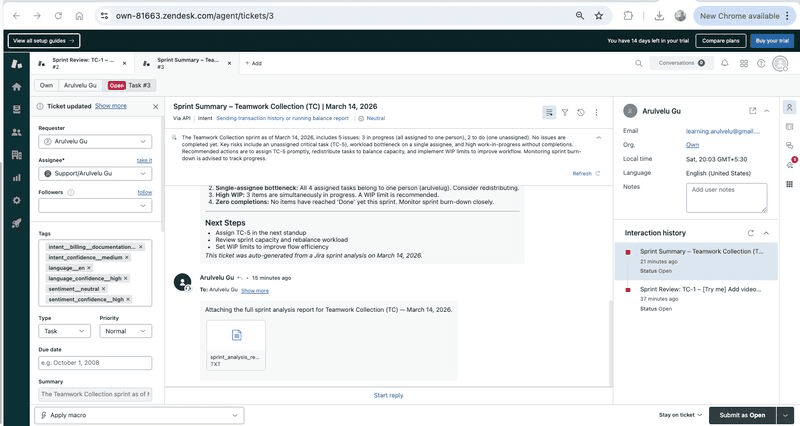Image resolution: width=800 pixels, height=426 pixels.
Task: Go back using browser back arrow
Action: tap(16, 16)
